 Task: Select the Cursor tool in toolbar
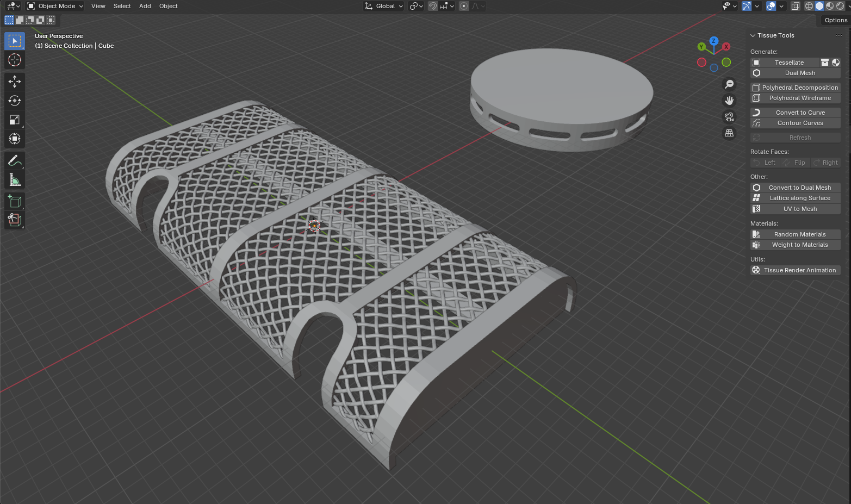pos(15,60)
